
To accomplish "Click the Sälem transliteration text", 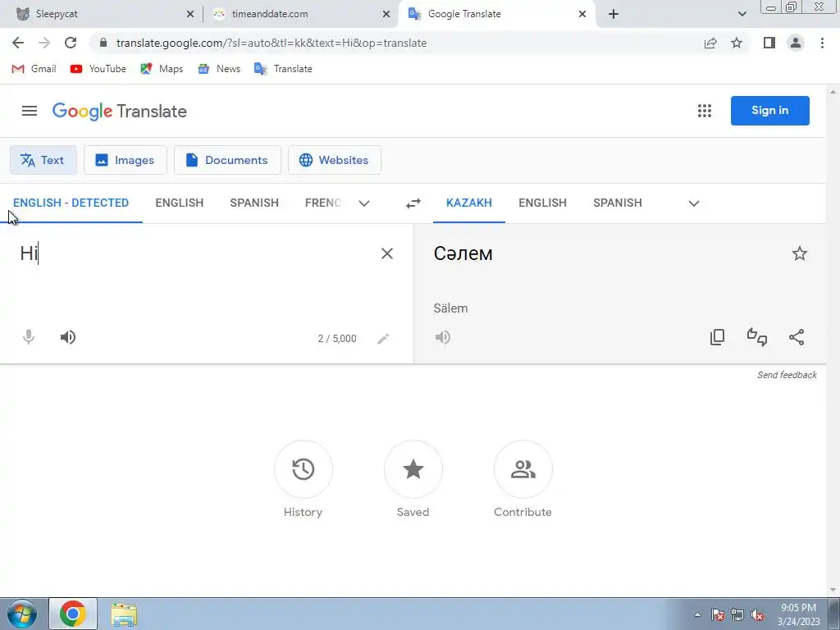I will [450, 308].
